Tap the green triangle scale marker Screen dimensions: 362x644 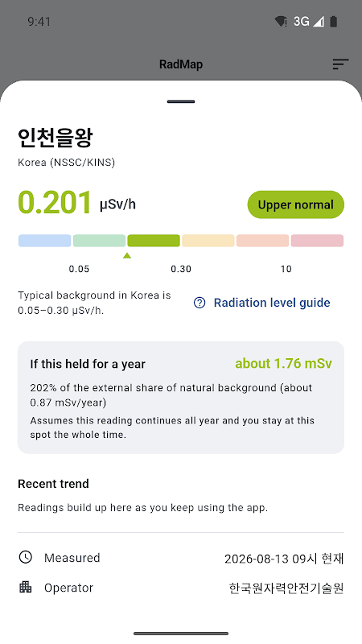[127, 255]
